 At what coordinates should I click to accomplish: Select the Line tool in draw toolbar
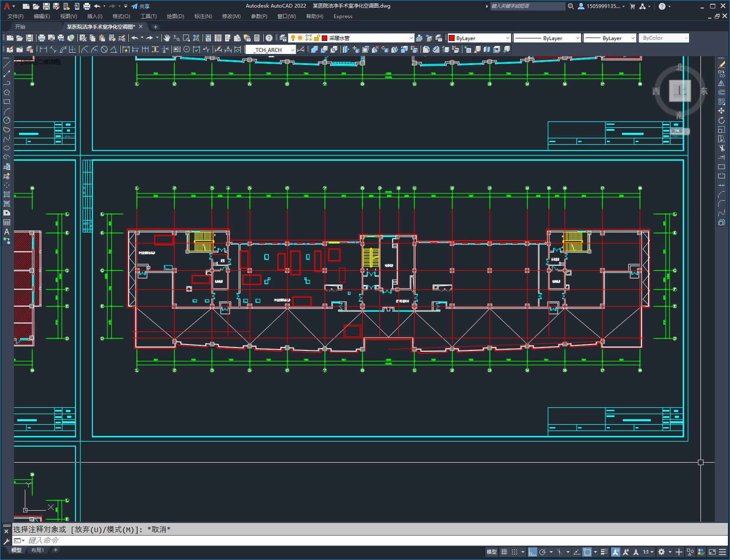point(7,65)
